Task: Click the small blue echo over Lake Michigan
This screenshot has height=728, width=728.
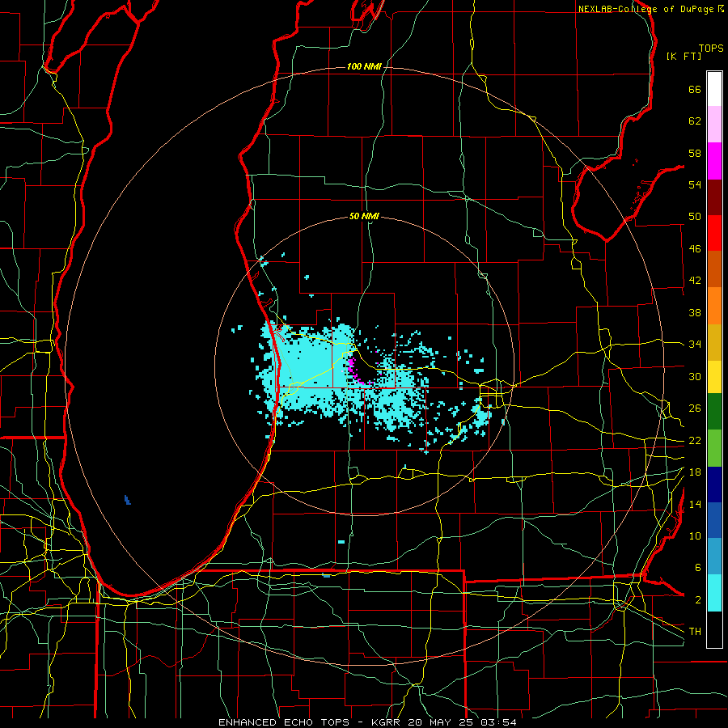Action: [x=127, y=500]
